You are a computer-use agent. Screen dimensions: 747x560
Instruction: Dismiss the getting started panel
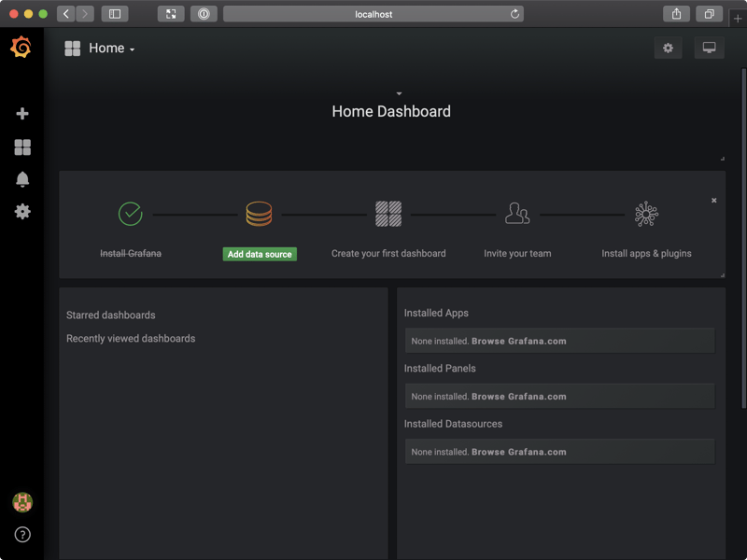click(x=713, y=200)
